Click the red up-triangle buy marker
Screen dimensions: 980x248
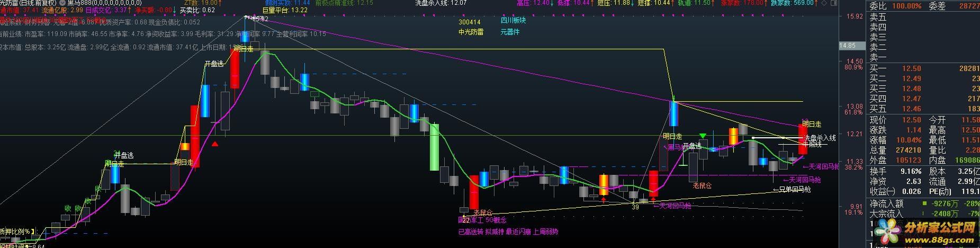coord(215,144)
